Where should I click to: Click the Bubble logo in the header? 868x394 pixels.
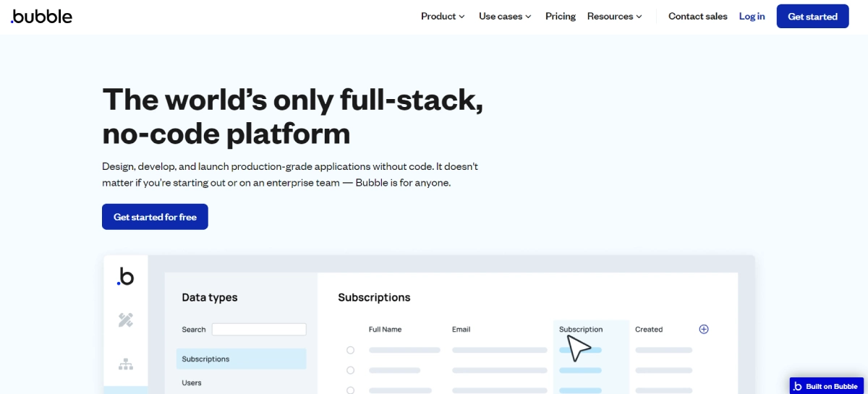point(42,16)
